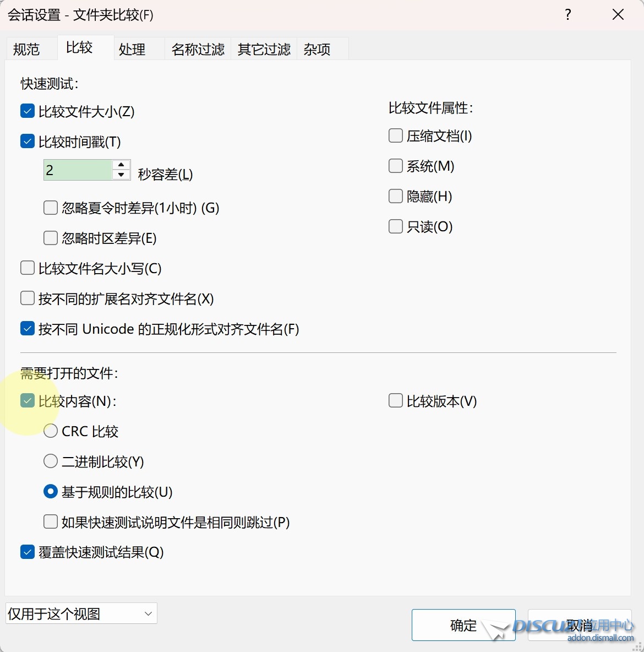This screenshot has height=652, width=644.
Task: Click the seconds tolerance input field
Action: pos(77,170)
